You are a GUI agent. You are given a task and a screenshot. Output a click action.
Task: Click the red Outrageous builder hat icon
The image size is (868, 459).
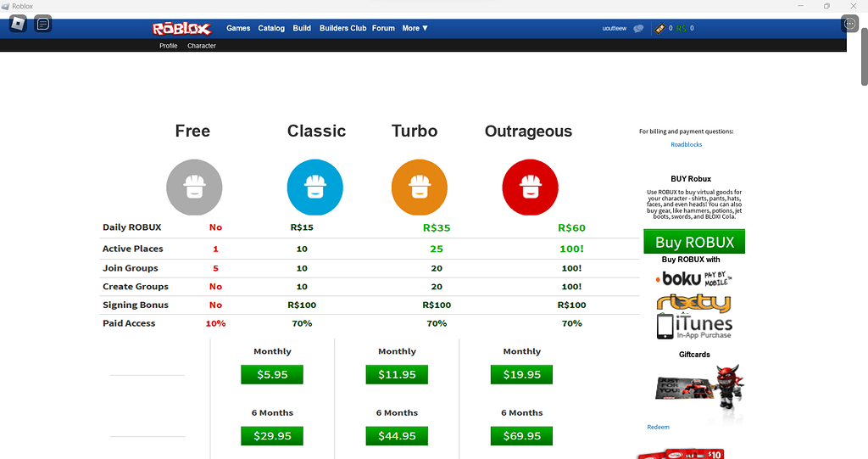tap(530, 188)
